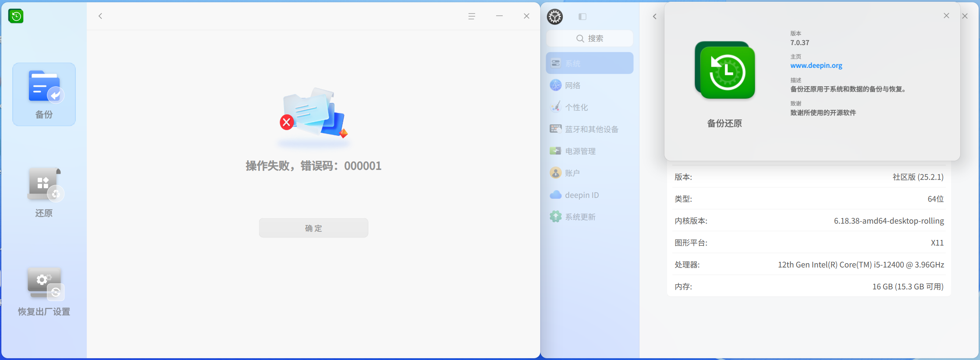Select 系统 in Control Center sidebar
Screen dimensions: 980x360
tap(589, 63)
